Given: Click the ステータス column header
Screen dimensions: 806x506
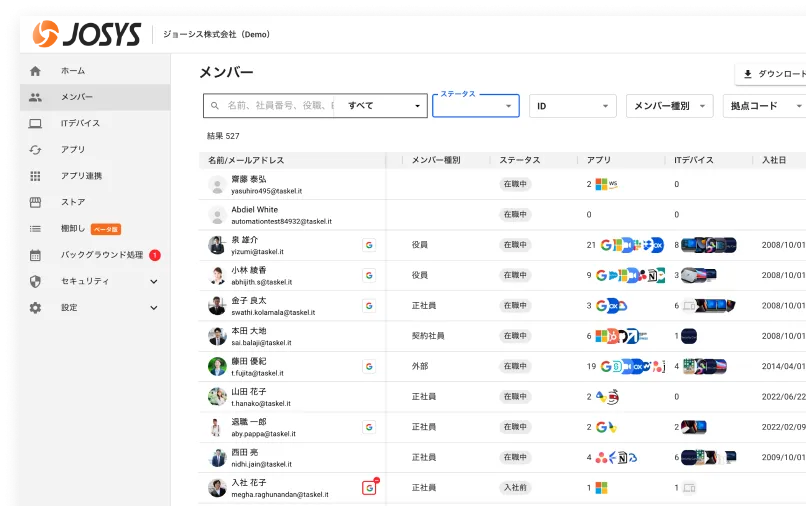Looking at the screenshot, I should 520,160.
